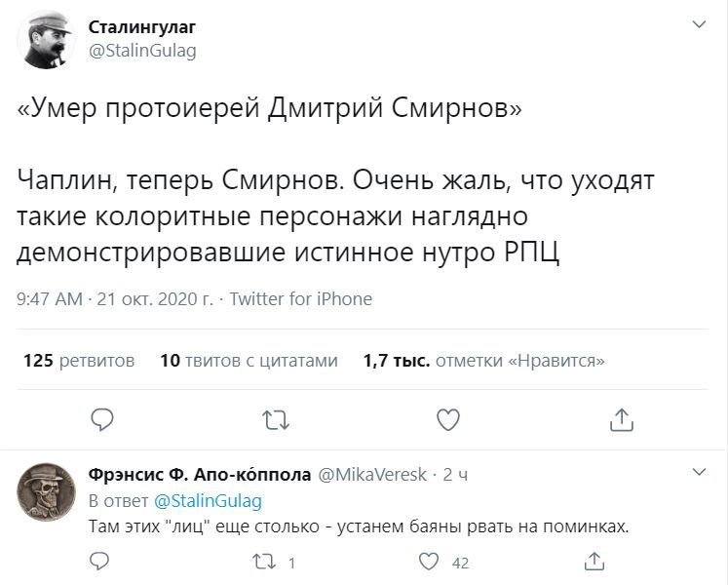Click @StalinGulag mention in reply
728x585 pixels.
pos(208,501)
